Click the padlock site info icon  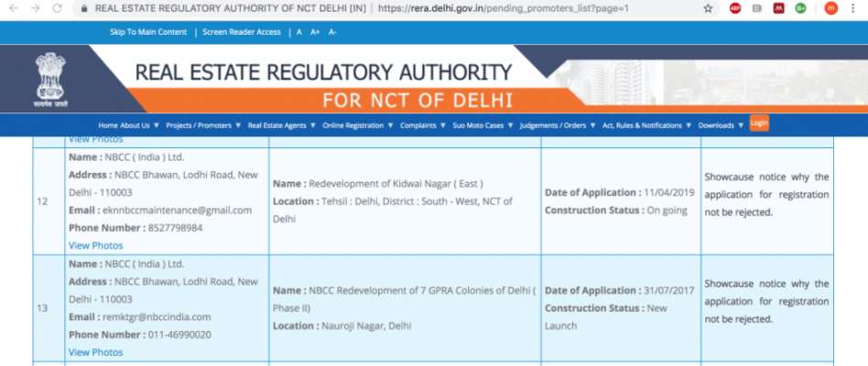[x=84, y=8]
